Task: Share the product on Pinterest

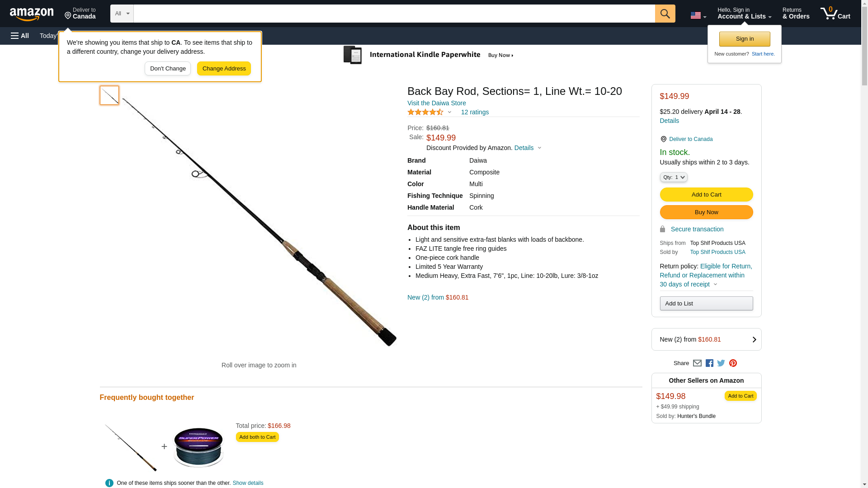Action: (x=733, y=363)
